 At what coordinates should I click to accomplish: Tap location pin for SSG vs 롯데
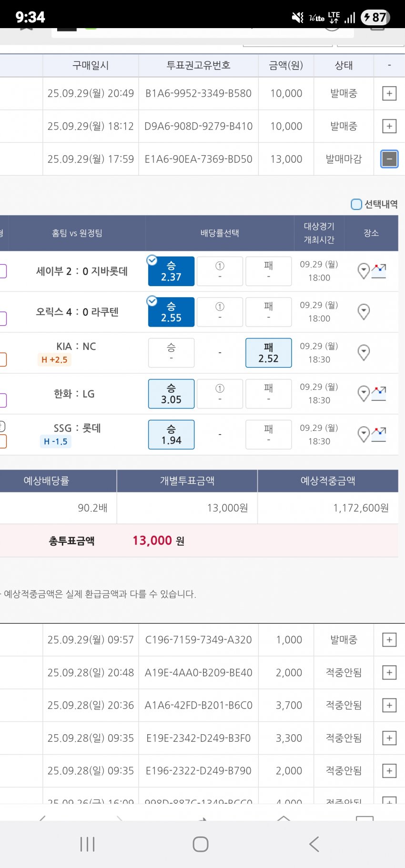tap(364, 434)
